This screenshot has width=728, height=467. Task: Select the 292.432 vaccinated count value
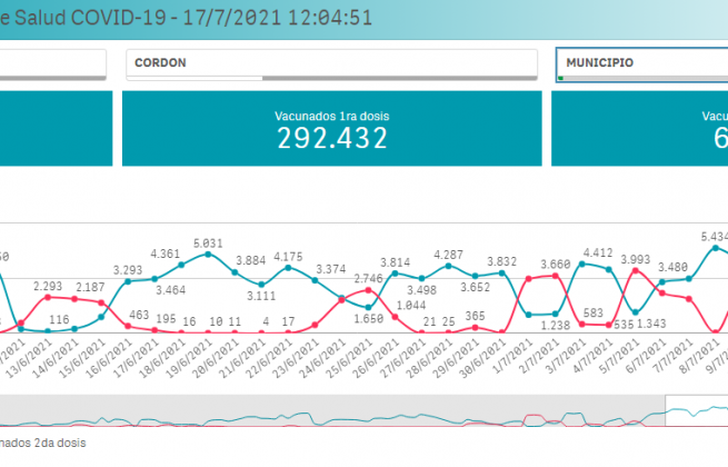(x=332, y=139)
